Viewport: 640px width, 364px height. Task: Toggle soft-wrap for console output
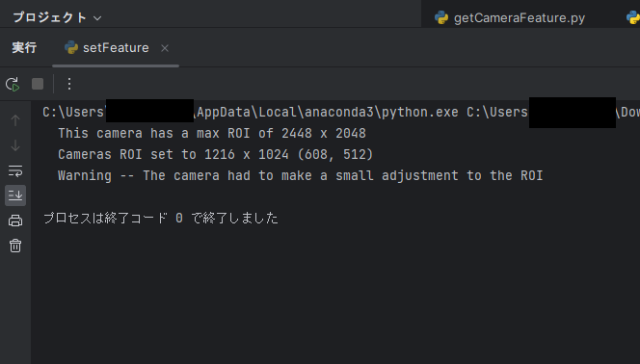(15, 170)
